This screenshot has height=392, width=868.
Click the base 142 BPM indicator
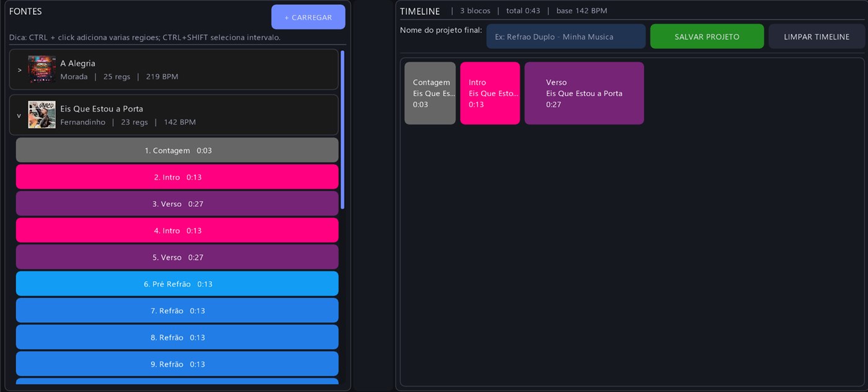point(582,11)
